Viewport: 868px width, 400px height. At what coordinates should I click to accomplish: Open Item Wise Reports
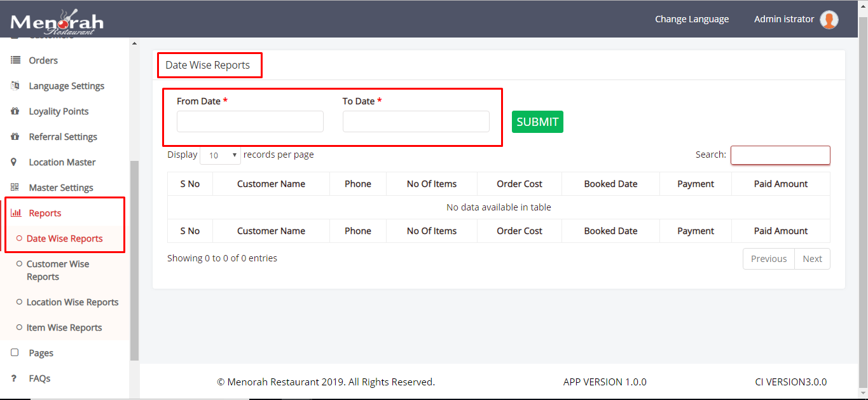pos(64,328)
